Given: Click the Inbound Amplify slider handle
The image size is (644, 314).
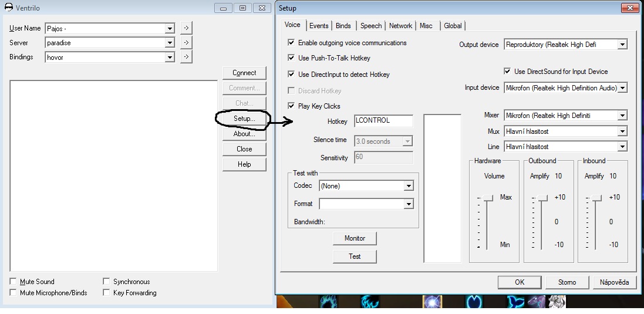Looking at the screenshot, I should (x=596, y=198).
